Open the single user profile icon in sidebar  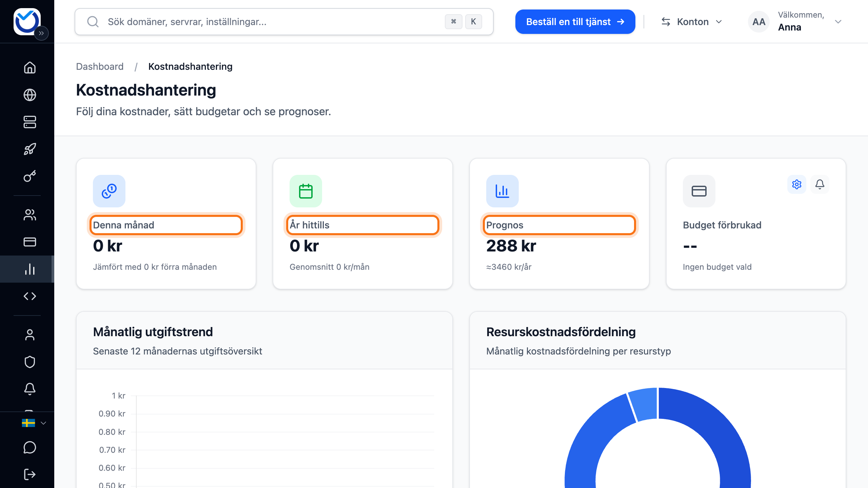coord(30,335)
